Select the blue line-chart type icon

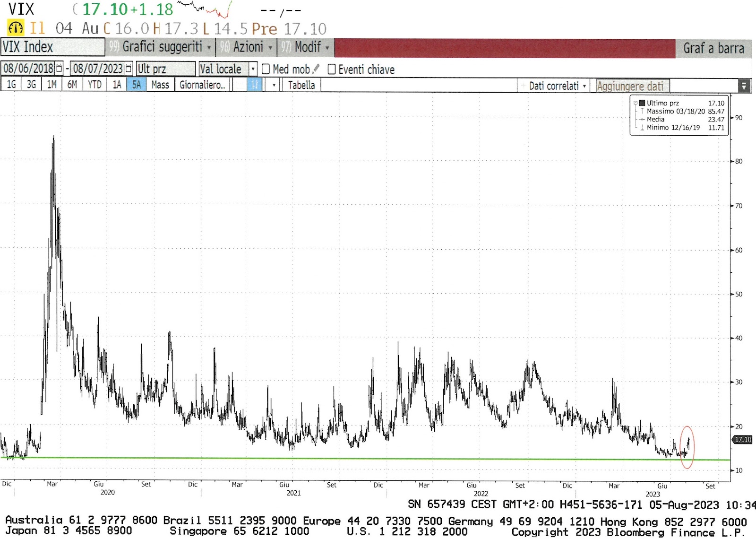click(x=254, y=85)
